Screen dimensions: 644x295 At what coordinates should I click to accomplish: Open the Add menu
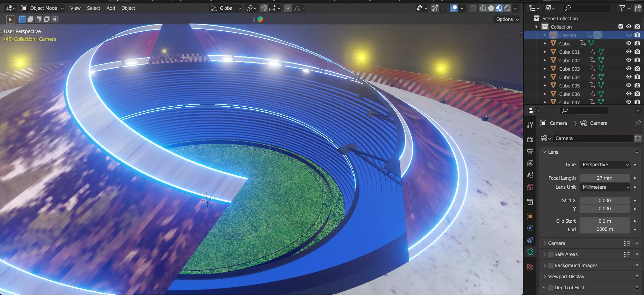point(111,8)
